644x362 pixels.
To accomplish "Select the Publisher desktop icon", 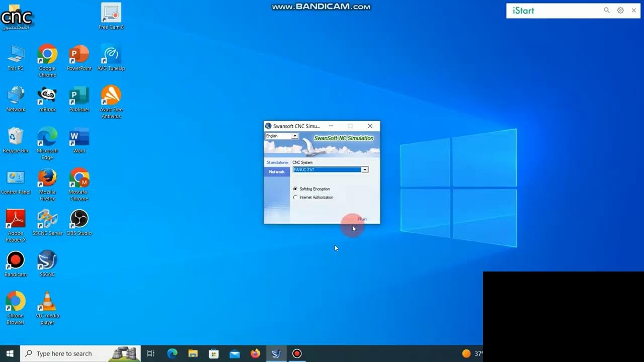I will pyautogui.click(x=79, y=99).
